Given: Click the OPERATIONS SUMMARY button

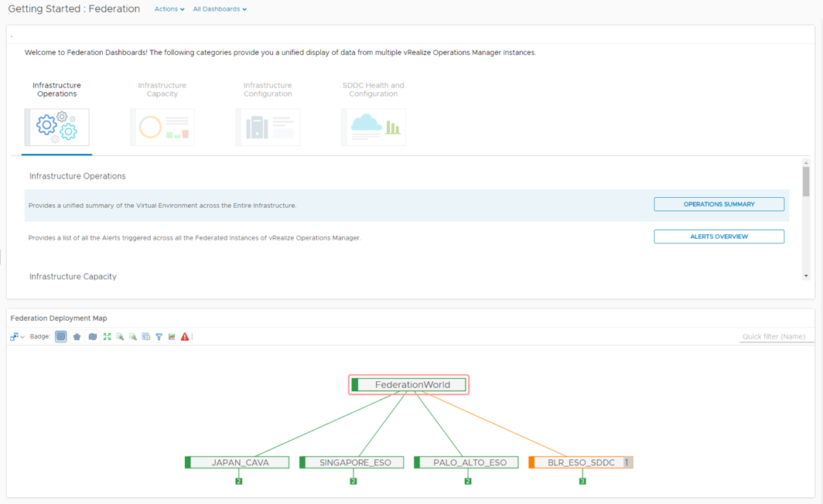Looking at the screenshot, I should tap(719, 204).
